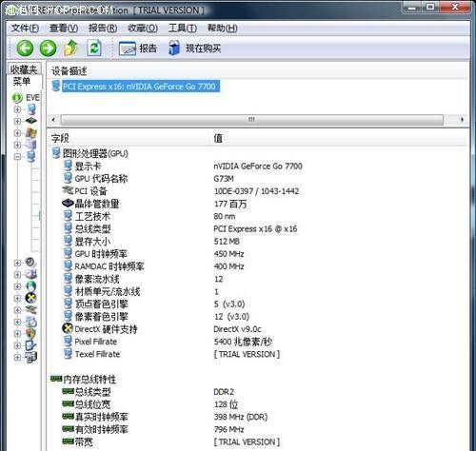Switch to the 收藏夹 favorites tab
Viewport: 476px width, 451px height.
(24, 69)
